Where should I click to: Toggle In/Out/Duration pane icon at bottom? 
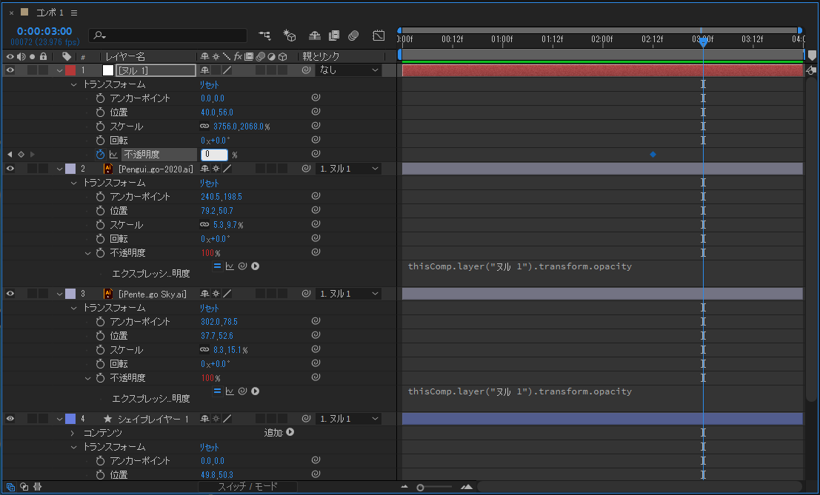37,487
